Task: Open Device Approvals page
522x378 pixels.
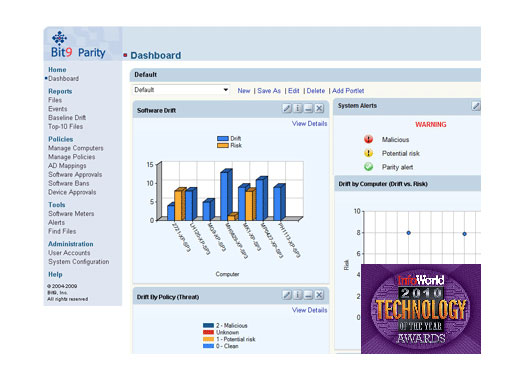Action: click(x=72, y=192)
